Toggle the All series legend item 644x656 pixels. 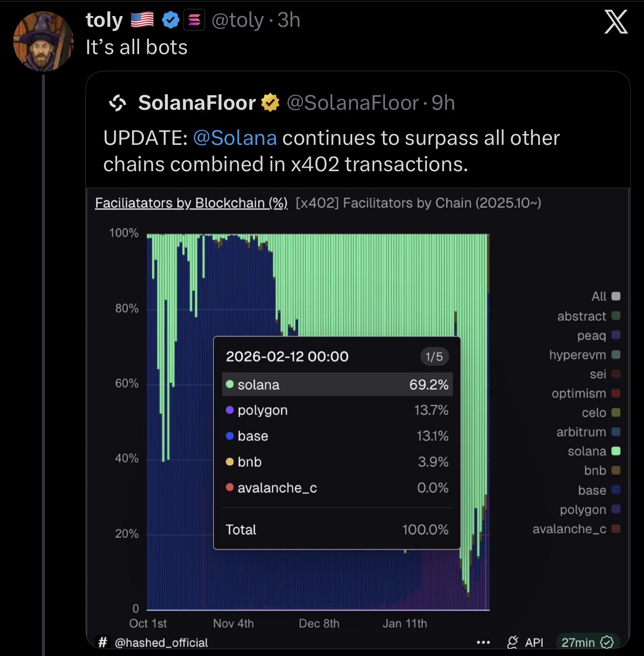tap(605, 296)
